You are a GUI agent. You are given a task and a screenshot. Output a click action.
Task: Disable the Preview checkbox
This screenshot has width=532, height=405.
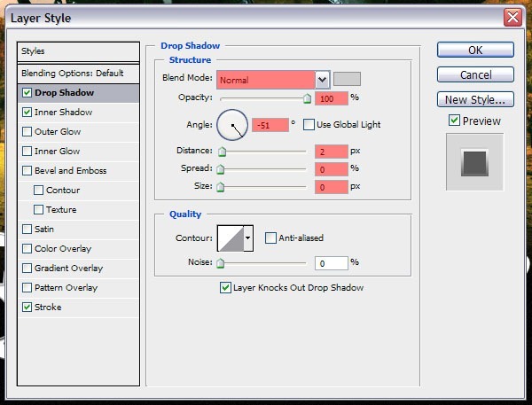click(x=454, y=121)
